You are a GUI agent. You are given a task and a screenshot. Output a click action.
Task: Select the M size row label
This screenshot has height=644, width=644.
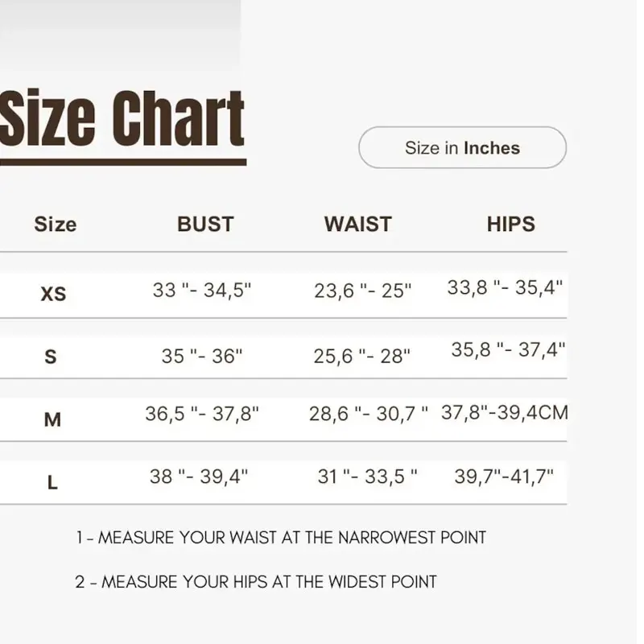(x=52, y=419)
